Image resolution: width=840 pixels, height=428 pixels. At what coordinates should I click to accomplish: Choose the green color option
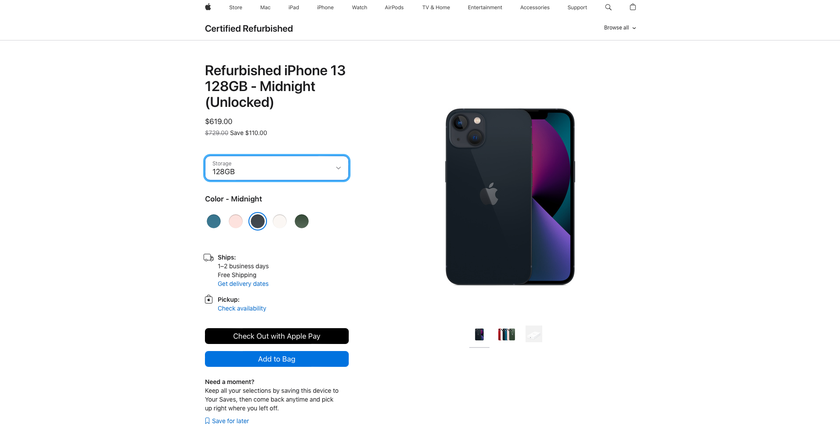(302, 221)
